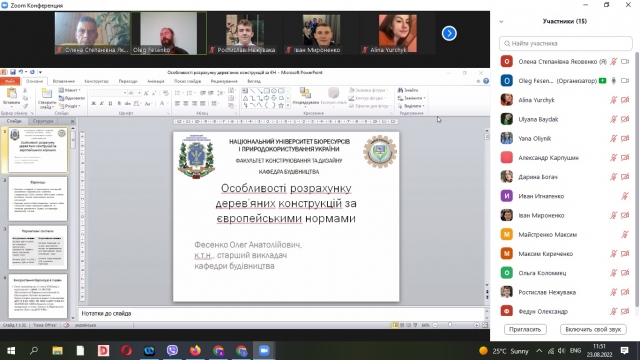
Task: Open the font name combo box
Action: click(x=108, y=93)
